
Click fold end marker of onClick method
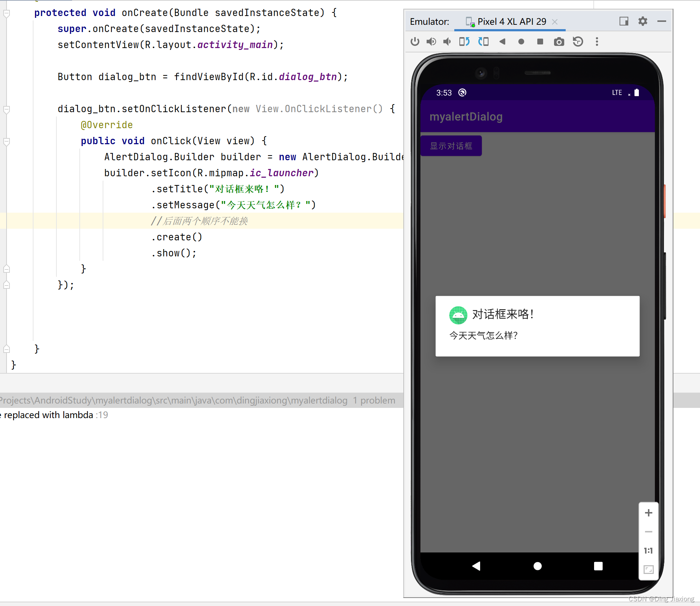coord(6,269)
